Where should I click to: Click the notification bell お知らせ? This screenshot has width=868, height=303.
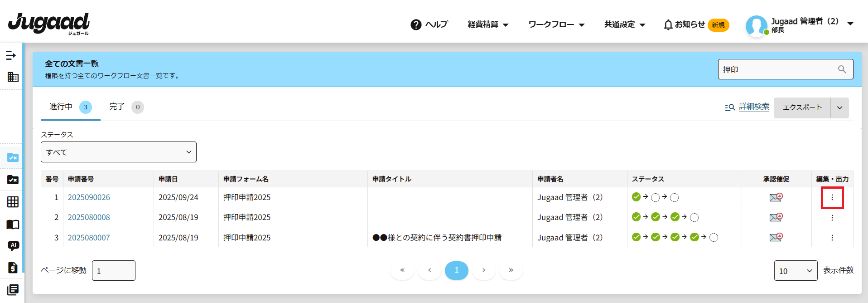[x=684, y=24]
